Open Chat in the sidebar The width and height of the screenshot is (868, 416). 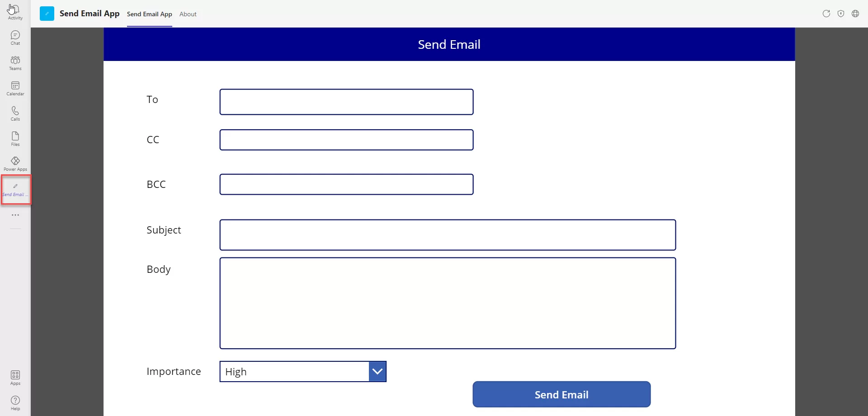coord(15,37)
